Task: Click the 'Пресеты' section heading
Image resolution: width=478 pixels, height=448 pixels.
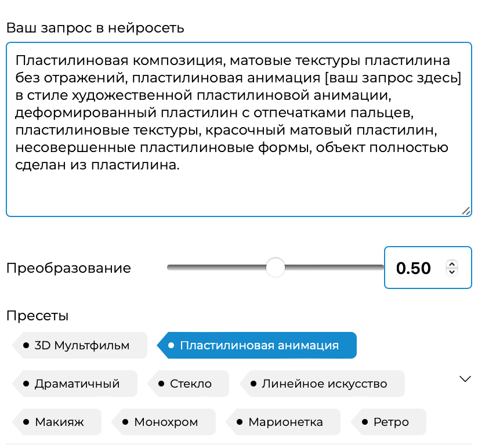Action: [x=37, y=316]
